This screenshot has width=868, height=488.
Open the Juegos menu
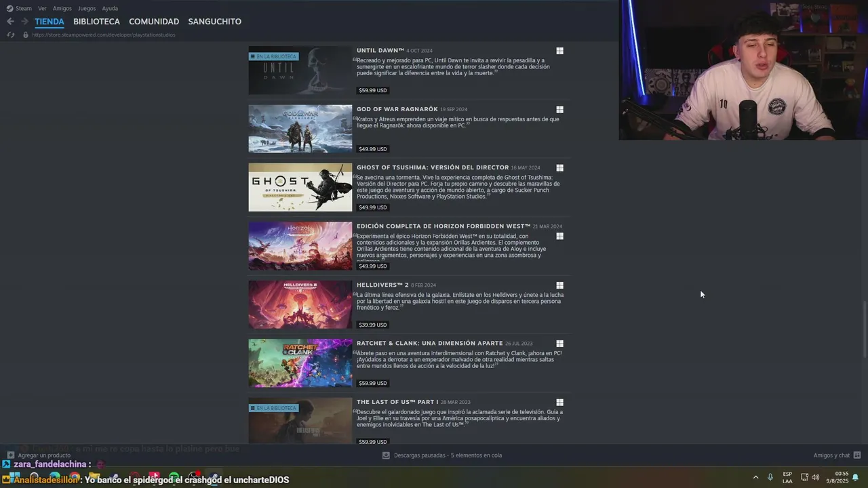87,8
